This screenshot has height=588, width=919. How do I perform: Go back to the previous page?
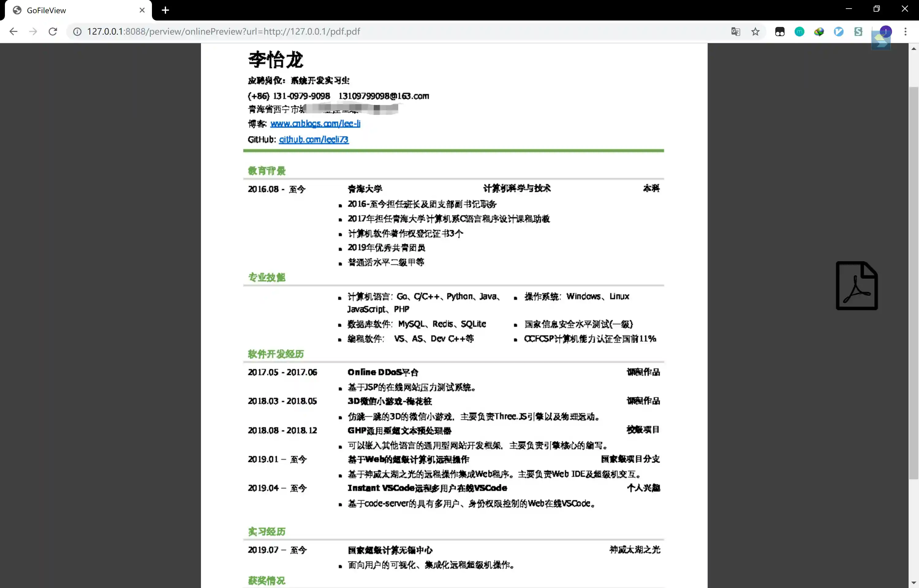coord(13,32)
